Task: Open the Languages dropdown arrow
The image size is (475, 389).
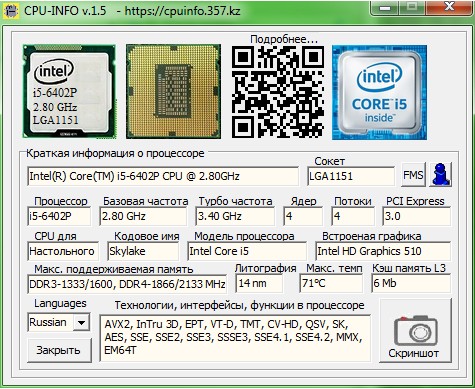Action: pyautogui.click(x=81, y=322)
